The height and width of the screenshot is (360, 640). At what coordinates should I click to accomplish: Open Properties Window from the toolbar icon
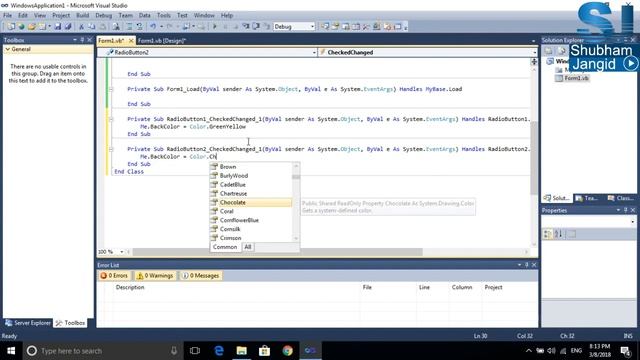click(336, 27)
